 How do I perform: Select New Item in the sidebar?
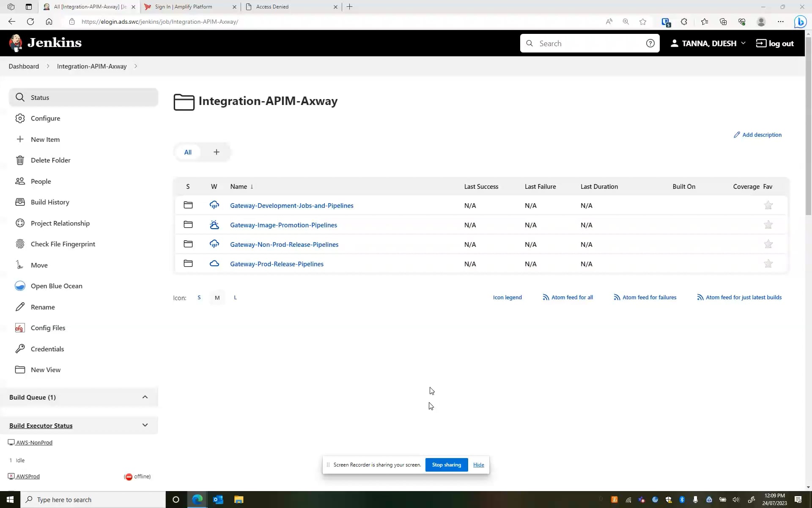click(45, 139)
